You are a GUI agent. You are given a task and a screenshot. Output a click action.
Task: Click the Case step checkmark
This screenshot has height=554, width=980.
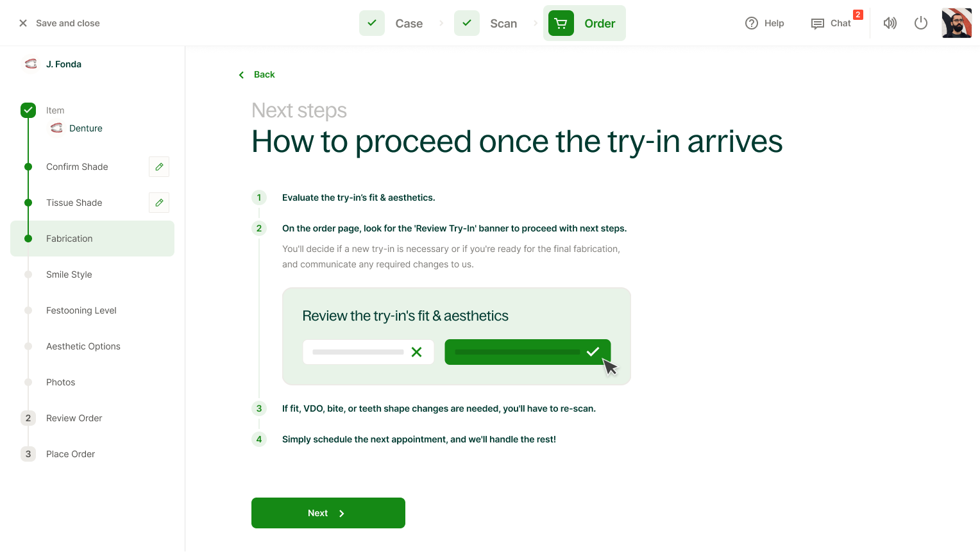[372, 23]
